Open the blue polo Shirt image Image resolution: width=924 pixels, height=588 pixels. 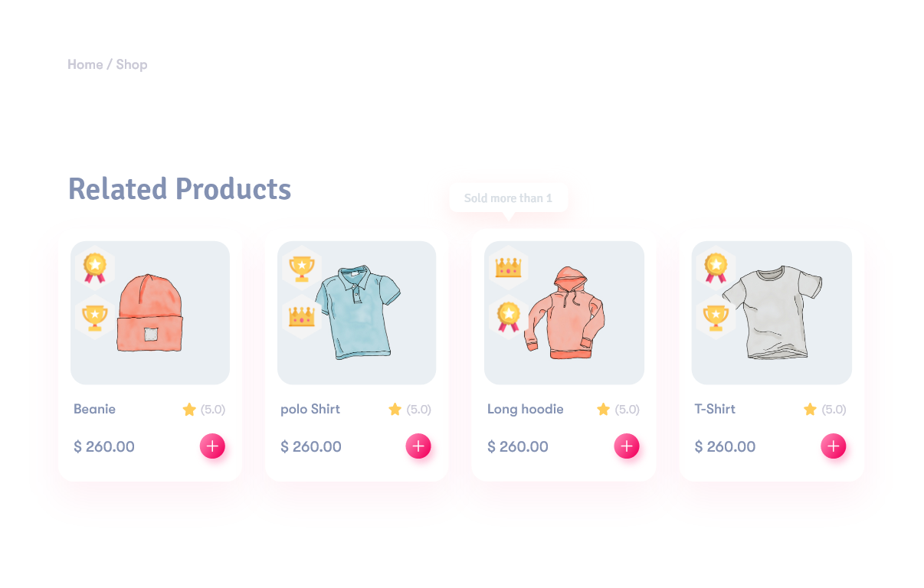[x=357, y=312]
